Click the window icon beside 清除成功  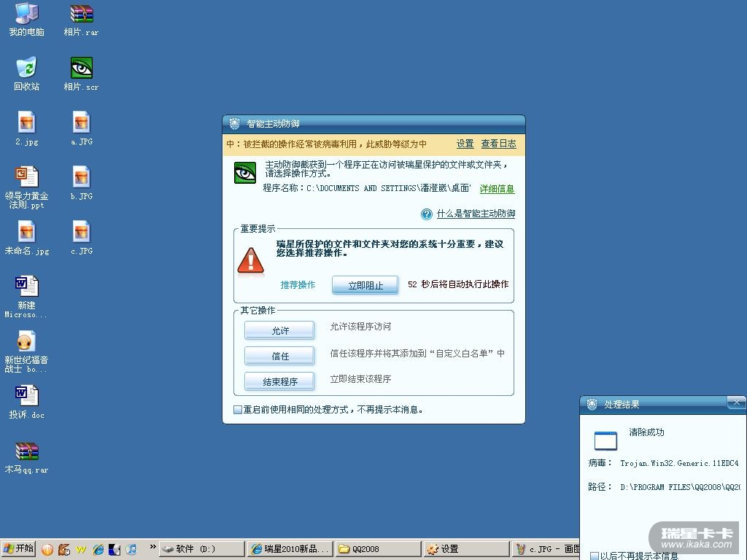[605, 440]
